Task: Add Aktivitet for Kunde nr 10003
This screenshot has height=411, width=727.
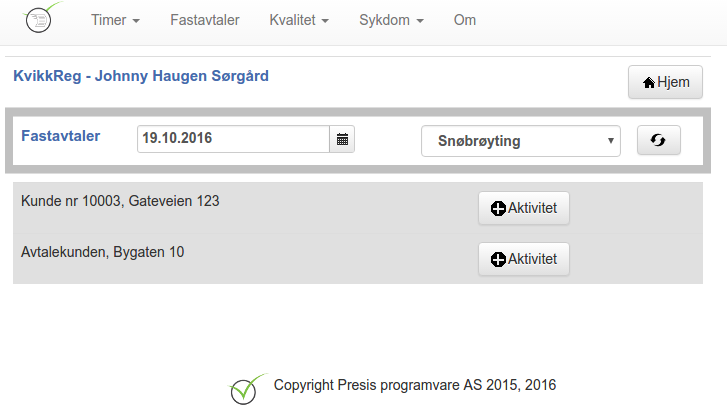Action: tap(524, 208)
